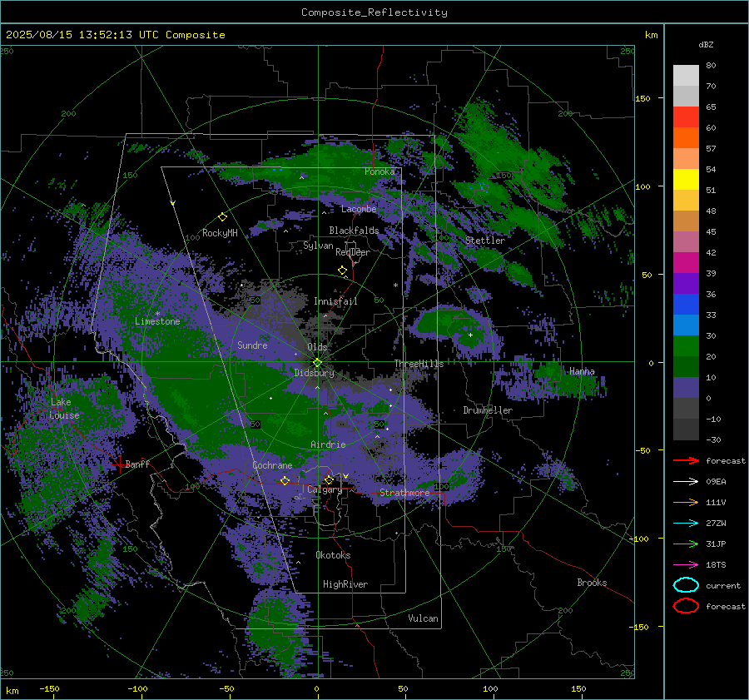
Task: Click the Drumheller label
Action: (x=488, y=410)
